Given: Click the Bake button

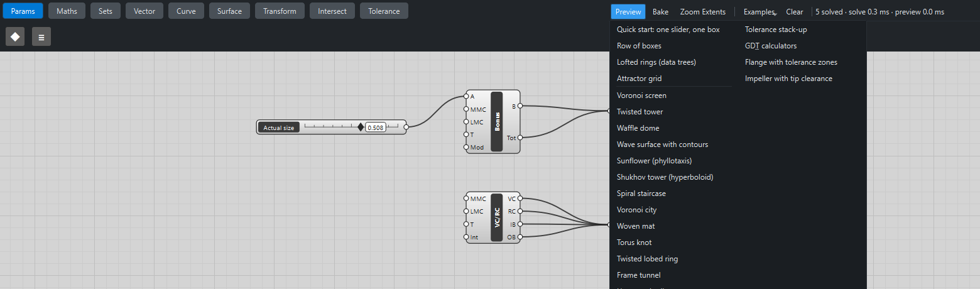Looking at the screenshot, I should point(660,11).
